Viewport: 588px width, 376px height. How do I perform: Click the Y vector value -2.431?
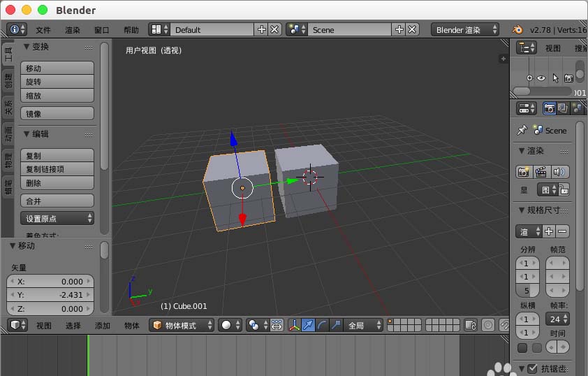tap(50, 295)
